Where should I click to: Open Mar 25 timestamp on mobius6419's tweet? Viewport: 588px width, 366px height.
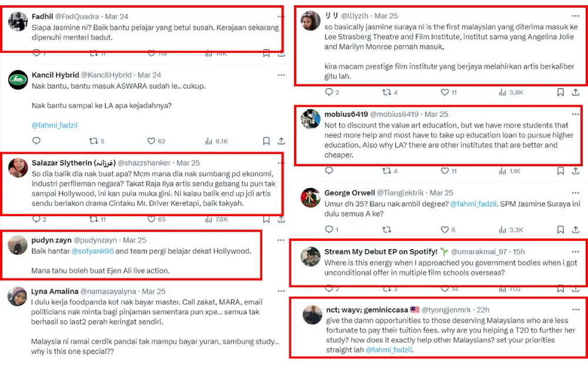pyautogui.click(x=436, y=114)
